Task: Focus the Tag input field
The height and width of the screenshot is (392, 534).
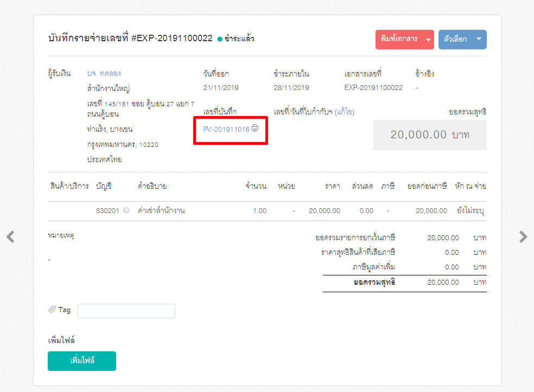Action: [x=126, y=311]
